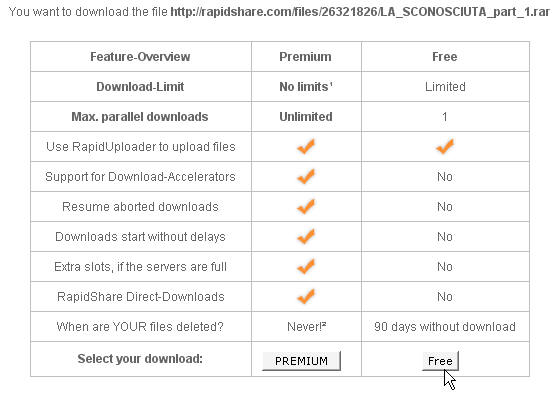Image resolution: width=553 pixels, height=394 pixels.
Task: Click the Premium checkmark for Extra slots
Action: point(306,266)
